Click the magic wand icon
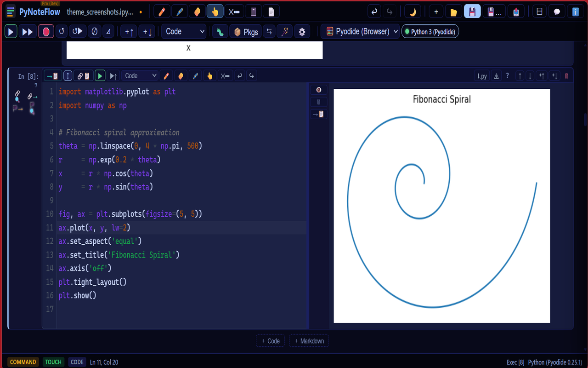Viewport: 588px width, 368px height. pyautogui.click(x=285, y=32)
